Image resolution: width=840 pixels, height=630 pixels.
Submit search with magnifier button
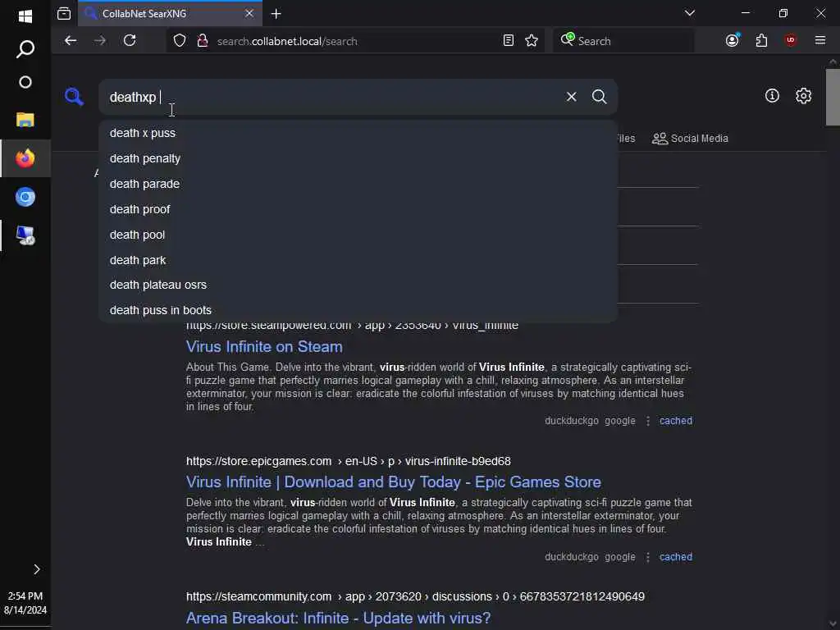click(x=599, y=97)
